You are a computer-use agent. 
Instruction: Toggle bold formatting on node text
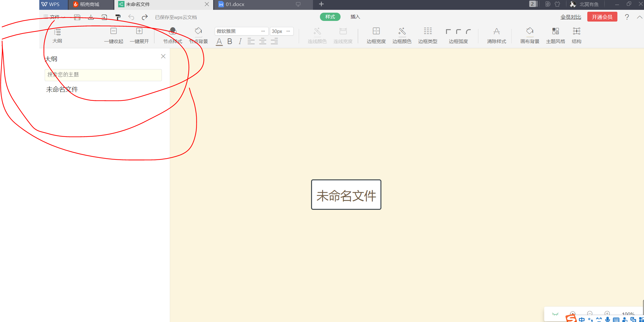230,41
